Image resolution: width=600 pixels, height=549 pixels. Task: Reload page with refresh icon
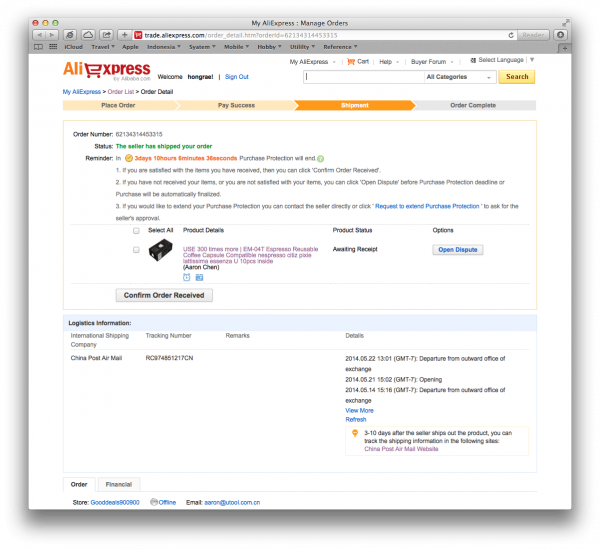511,35
